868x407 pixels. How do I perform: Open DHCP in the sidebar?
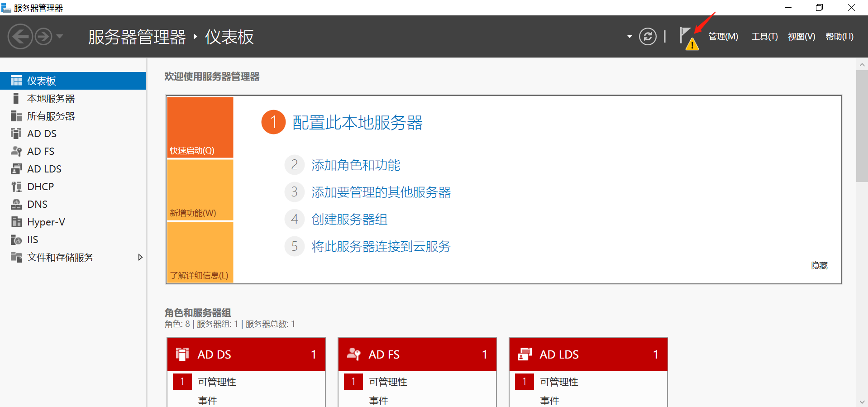coord(40,187)
